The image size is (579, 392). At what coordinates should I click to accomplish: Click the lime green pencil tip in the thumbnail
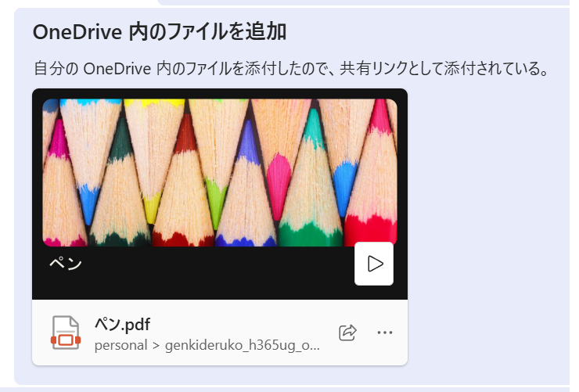217,200
